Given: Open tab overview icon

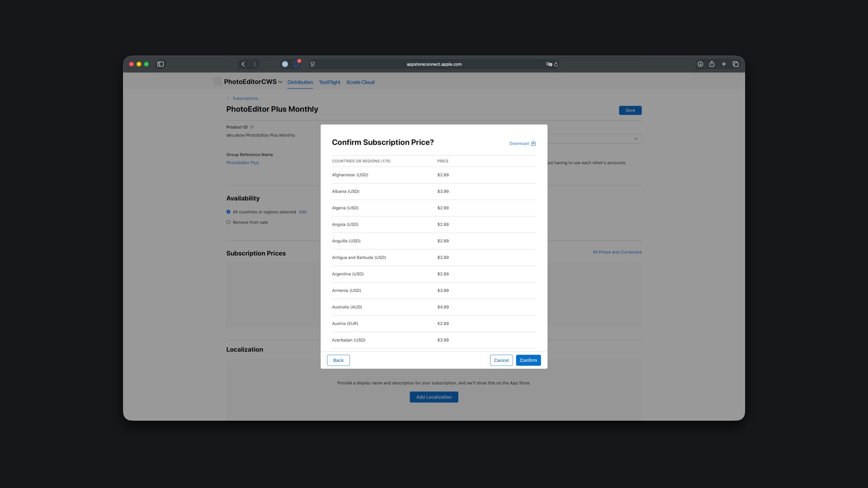Looking at the screenshot, I should 736,64.
